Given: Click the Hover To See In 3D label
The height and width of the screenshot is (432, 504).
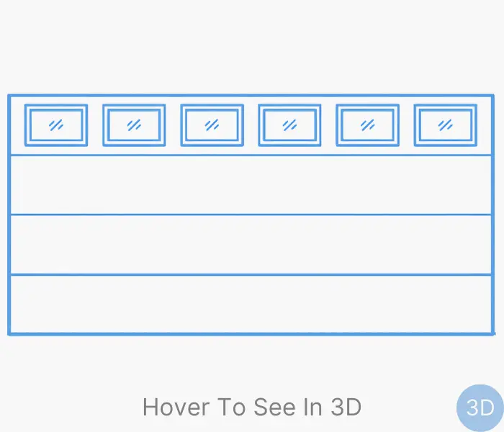Looking at the screenshot, I should [x=252, y=408].
